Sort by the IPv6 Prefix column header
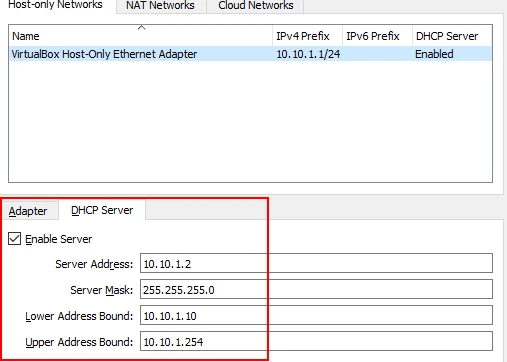 [x=377, y=36]
